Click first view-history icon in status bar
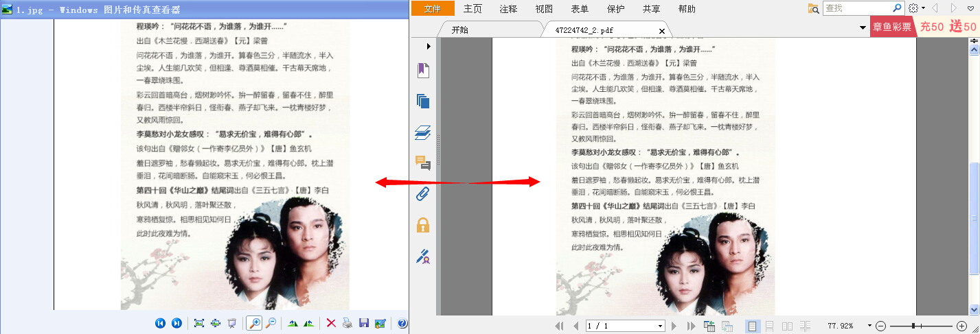 point(709,326)
